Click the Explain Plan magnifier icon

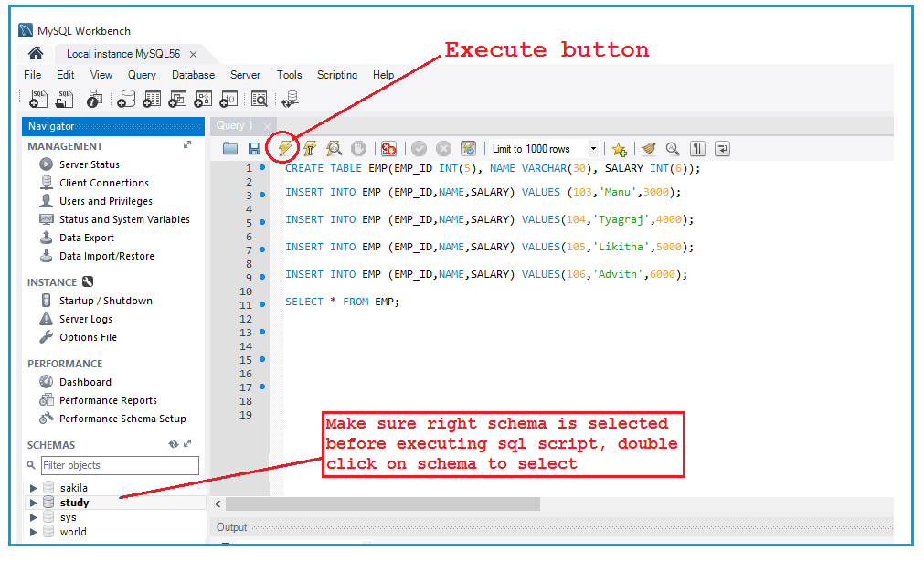tap(335, 148)
